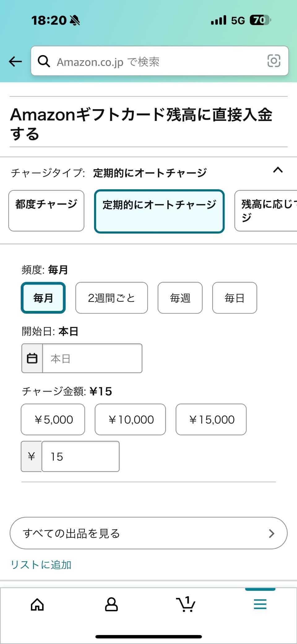The height and width of the screenshot is (644, 297).
Task: Tap the custom amount field showing 15
Action: [x=80, y=456]
